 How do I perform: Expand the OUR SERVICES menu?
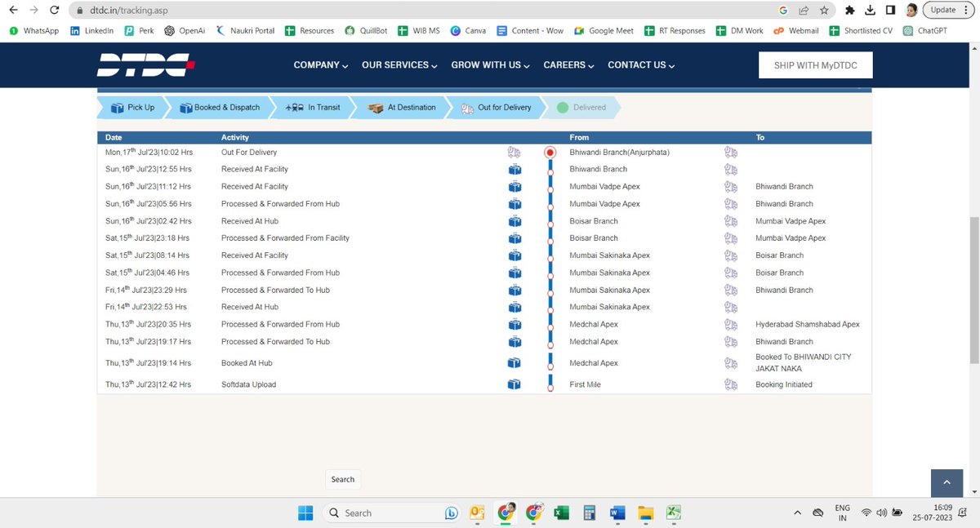399,65
